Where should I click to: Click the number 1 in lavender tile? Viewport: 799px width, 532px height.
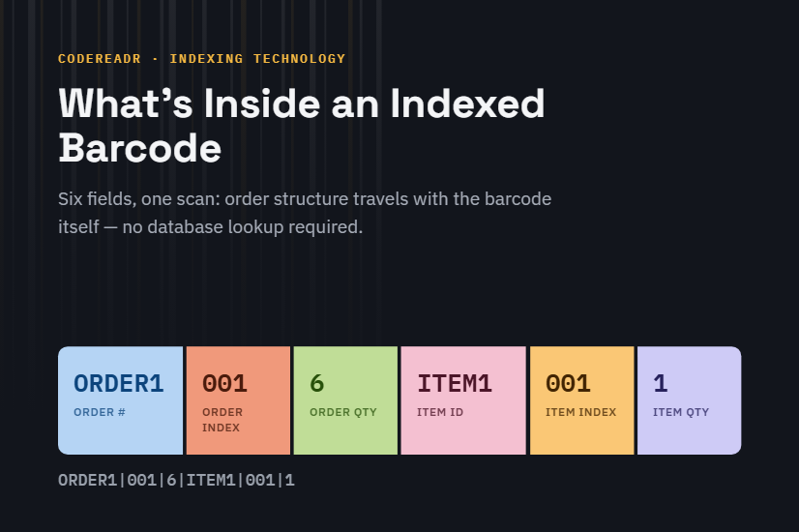click(661, 384)
